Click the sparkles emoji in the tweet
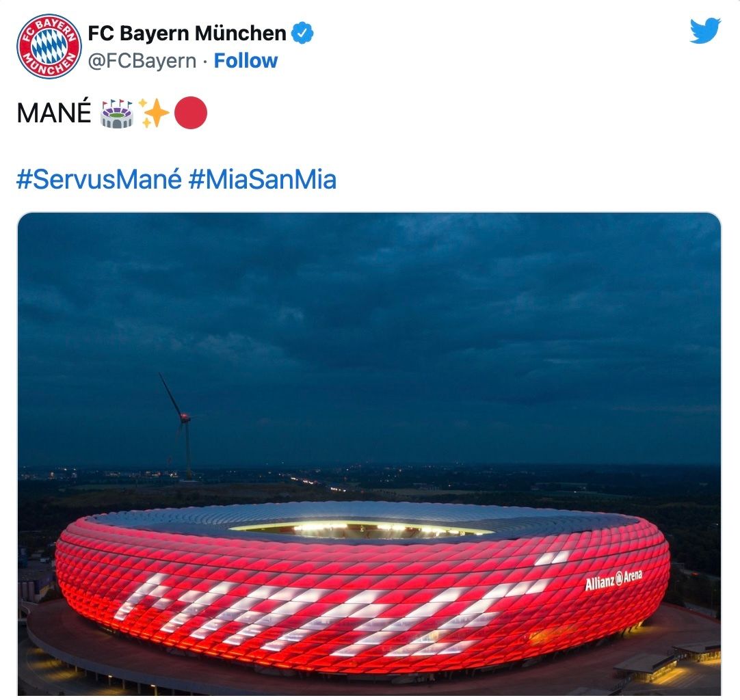Image resolution: width=740 pixels, height=700 pixels. click(x=154, y=113)
